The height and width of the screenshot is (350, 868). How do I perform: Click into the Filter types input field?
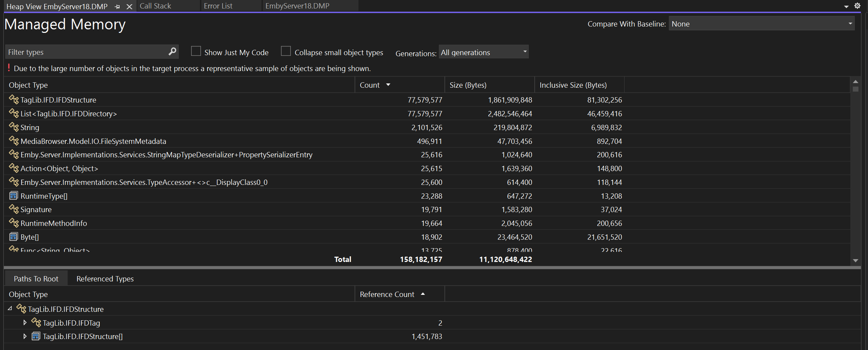85,52
